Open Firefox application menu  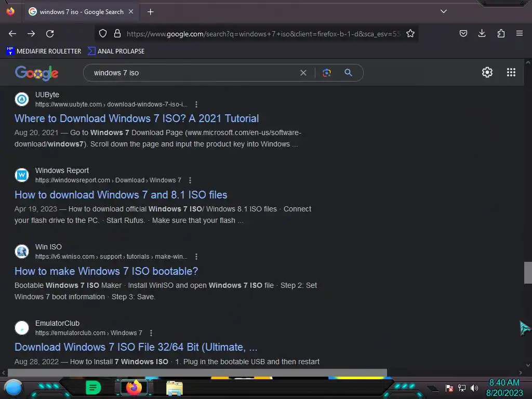pyautogui.click(x=520, y=33)
